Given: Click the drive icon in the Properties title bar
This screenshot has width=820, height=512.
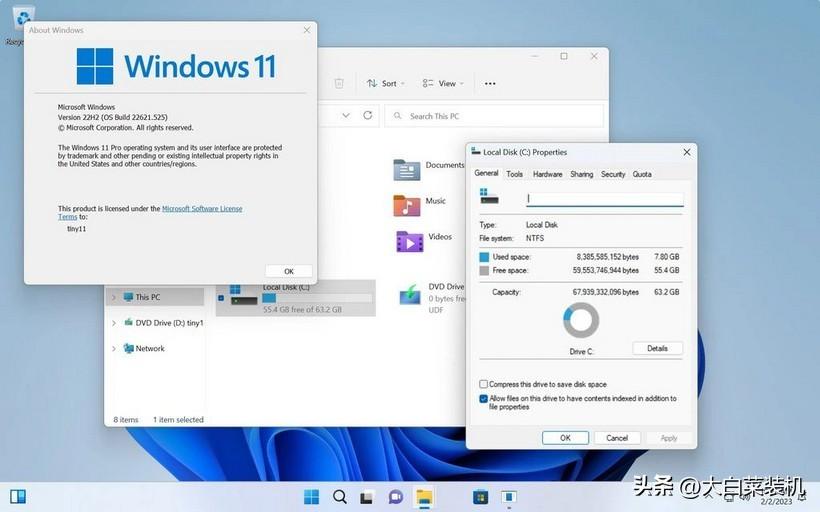Looking at the screenshot, I should (x=476, y=152).
